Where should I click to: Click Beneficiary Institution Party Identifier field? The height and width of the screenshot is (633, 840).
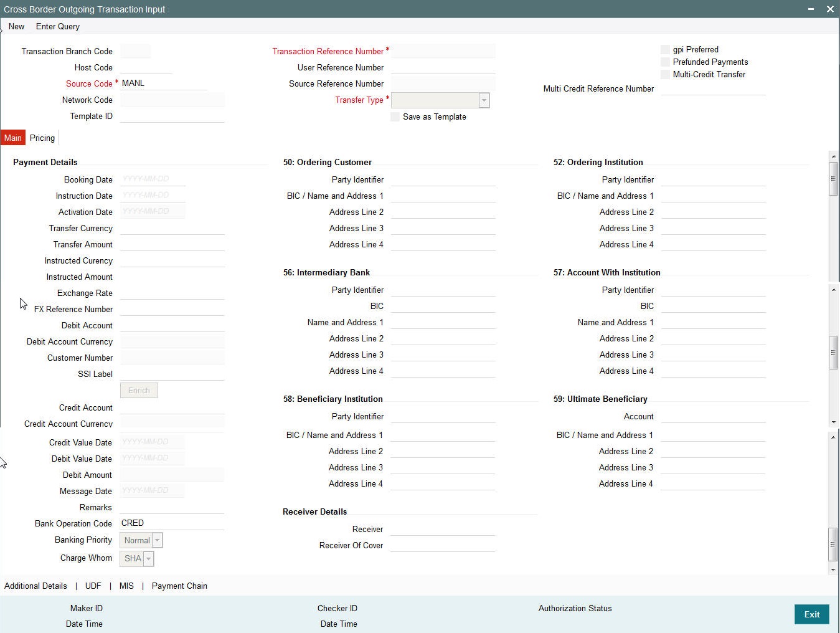(x=443, y=416)
